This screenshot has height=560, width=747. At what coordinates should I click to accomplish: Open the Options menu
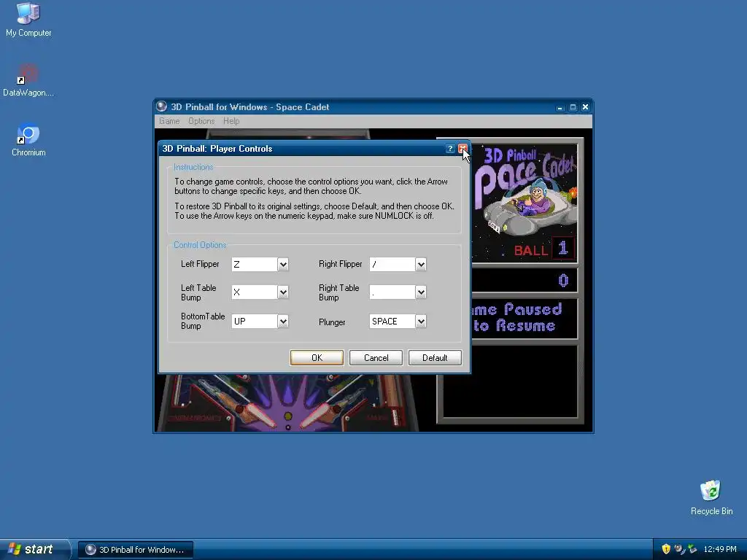pos(201,121)
